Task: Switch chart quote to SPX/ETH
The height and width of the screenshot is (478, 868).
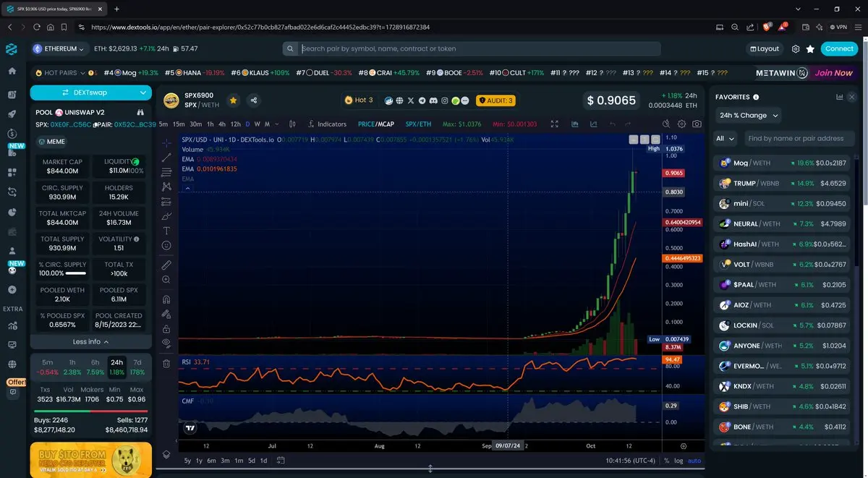Action: click(x=418, y=124)
